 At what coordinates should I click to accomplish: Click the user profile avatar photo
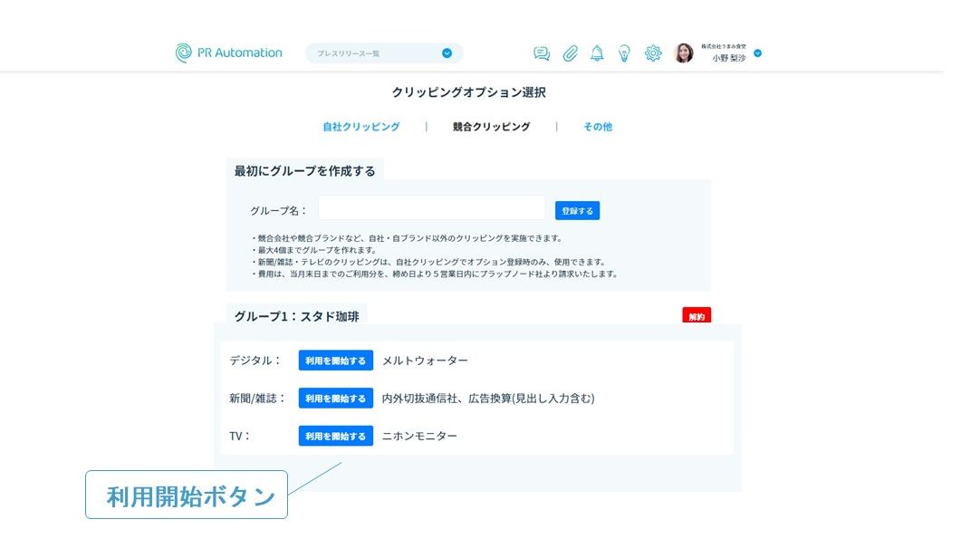click(684, 53)
